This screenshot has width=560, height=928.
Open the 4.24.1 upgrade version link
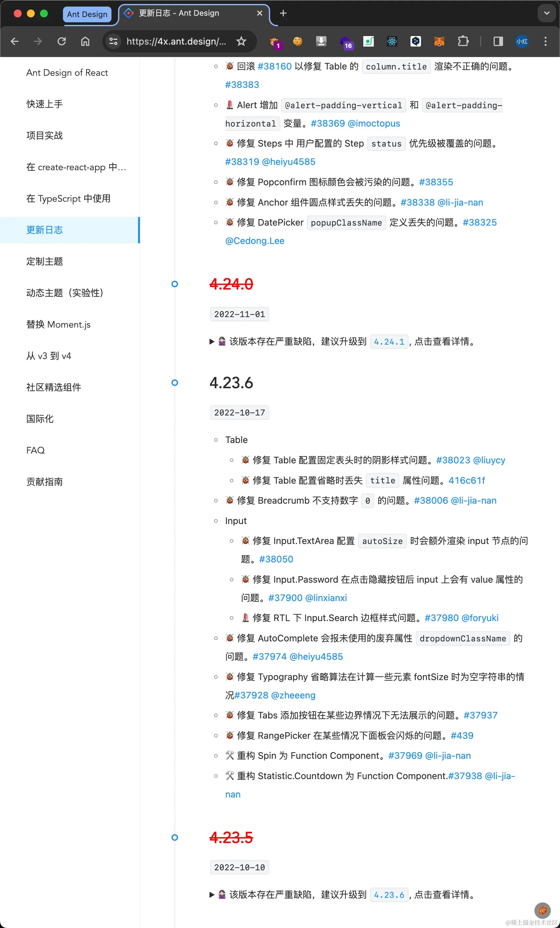click(389, 342)
